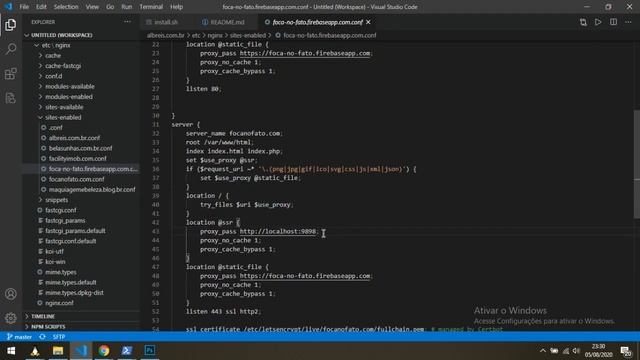
Task: Click the nginx breadcrumb segment
Action: pyautogui.click(x=214, y=36)
